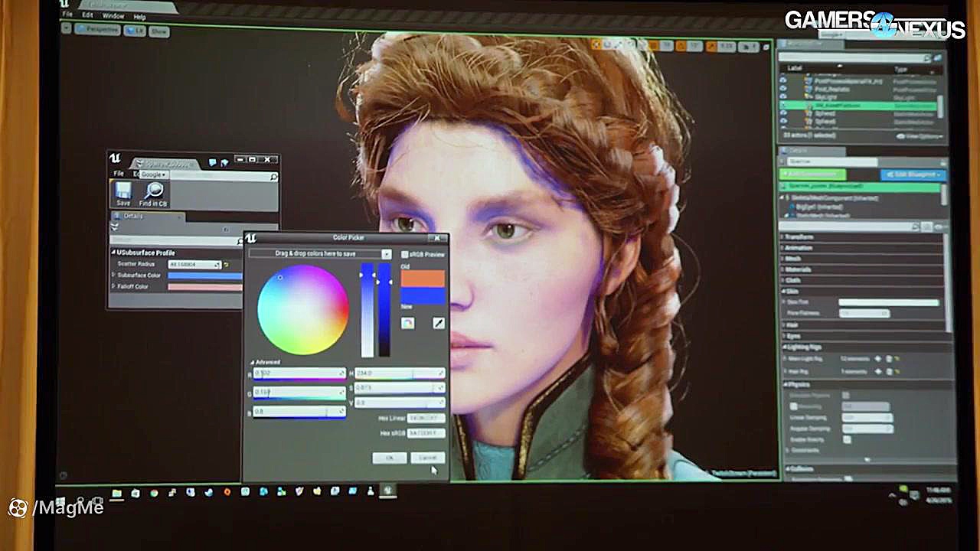Click Falloff Color pink swatch
Image resolution: width=980 pixels, height=551 pixels.
click(204, 287)
